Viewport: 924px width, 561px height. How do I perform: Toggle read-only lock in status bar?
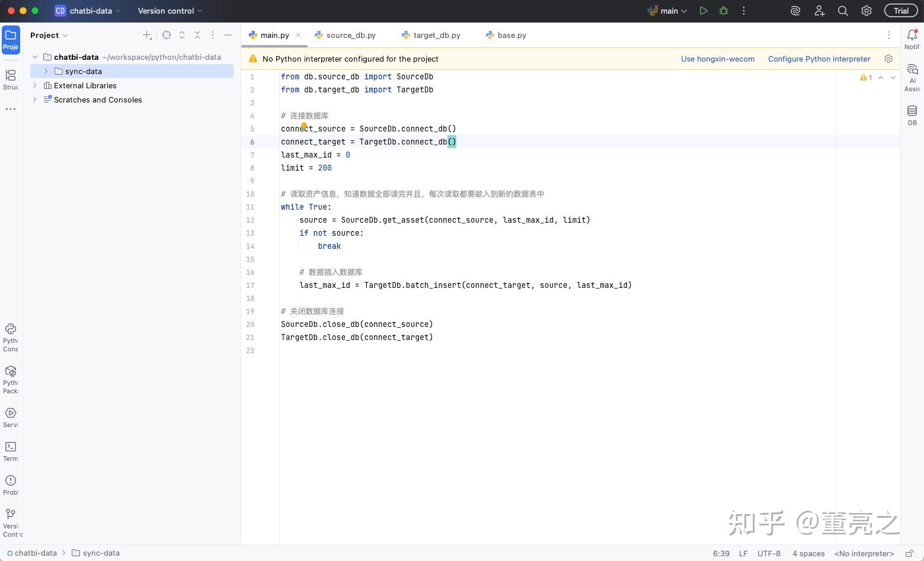[909, 553]
